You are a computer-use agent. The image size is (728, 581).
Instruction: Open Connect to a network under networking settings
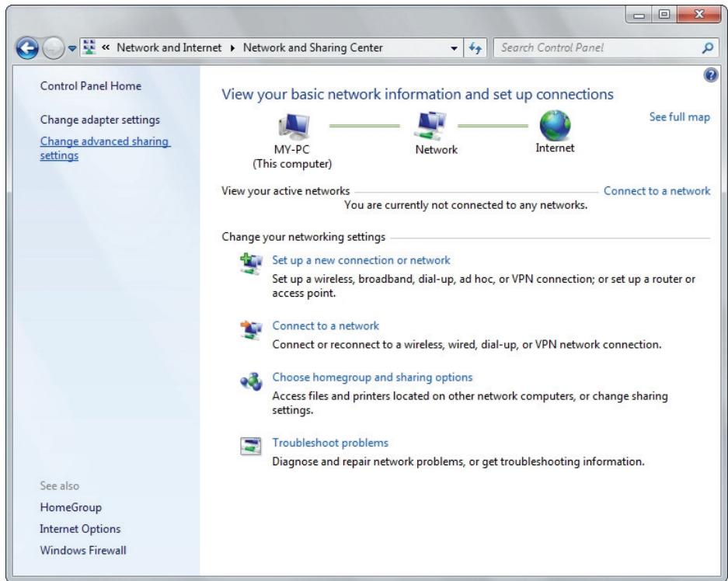tap(326, 325)
